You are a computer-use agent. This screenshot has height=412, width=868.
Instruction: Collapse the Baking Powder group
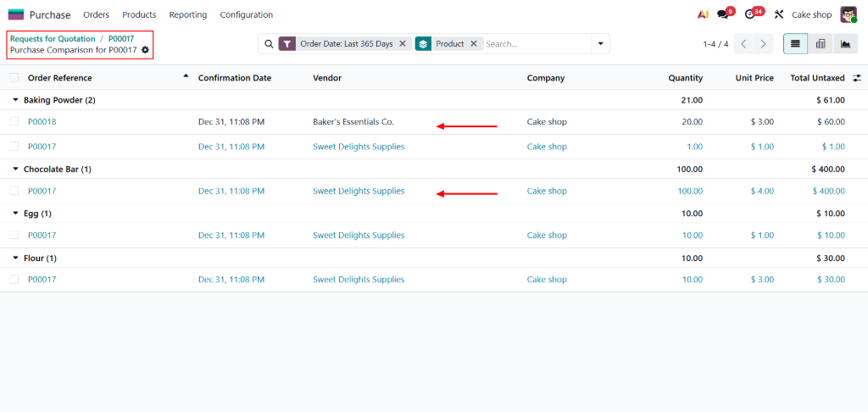(15, 100)
